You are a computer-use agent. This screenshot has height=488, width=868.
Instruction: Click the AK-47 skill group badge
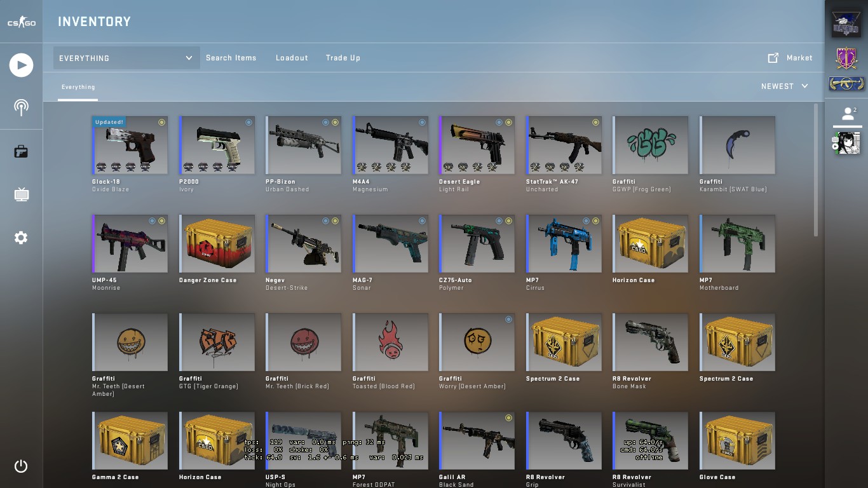coord(846,83)
